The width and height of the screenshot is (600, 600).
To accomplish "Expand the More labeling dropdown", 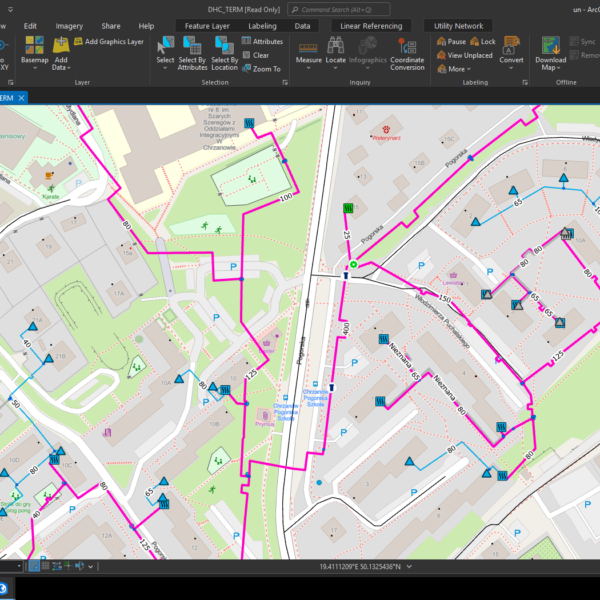I will (456, 69).
